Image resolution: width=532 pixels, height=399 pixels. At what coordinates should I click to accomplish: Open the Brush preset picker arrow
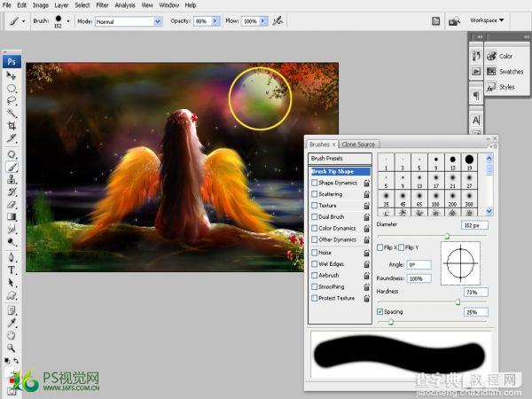(x=68, y=21)
